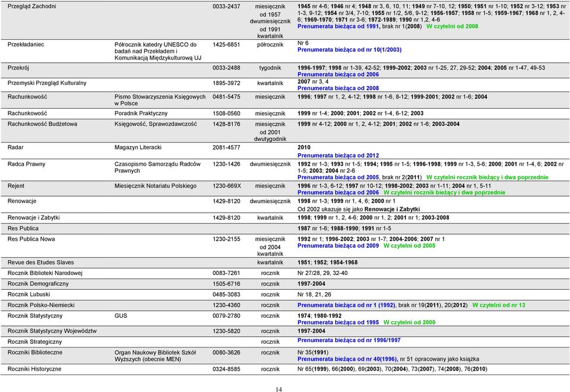Click 'Czasopismo Samorządu Radców Prawnych' subtitle

coord(157,167)
